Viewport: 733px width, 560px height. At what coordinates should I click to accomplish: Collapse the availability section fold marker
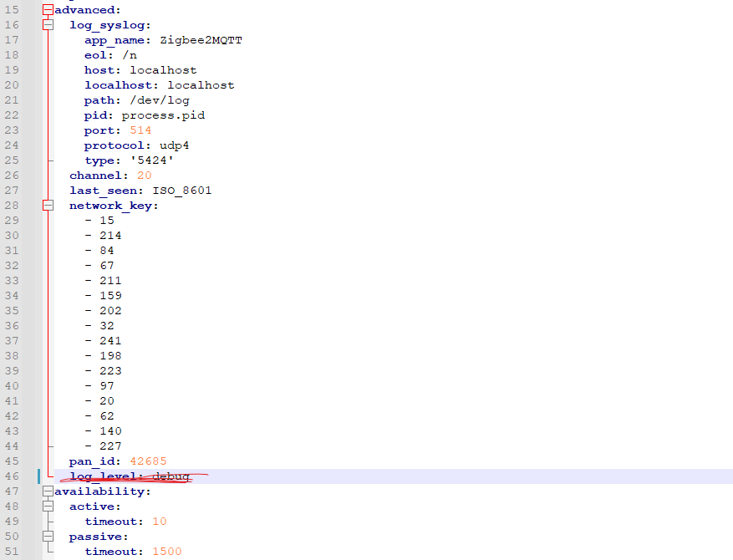point(48,491)
